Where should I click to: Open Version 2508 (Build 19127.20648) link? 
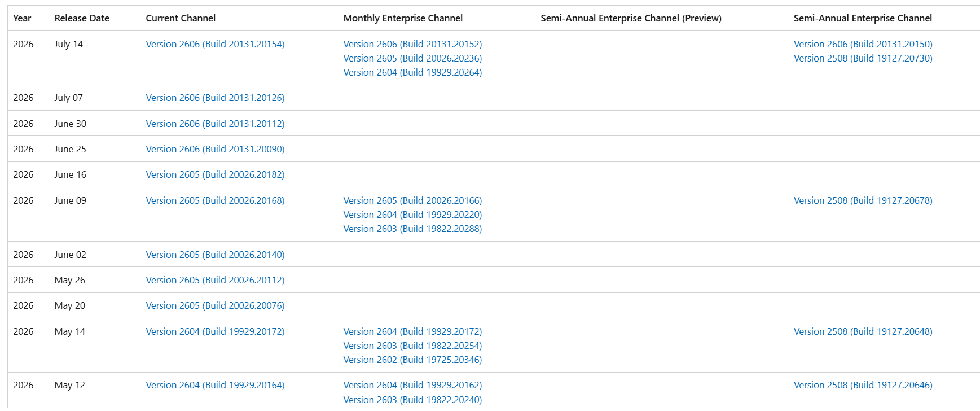click(x=863, y=331)
